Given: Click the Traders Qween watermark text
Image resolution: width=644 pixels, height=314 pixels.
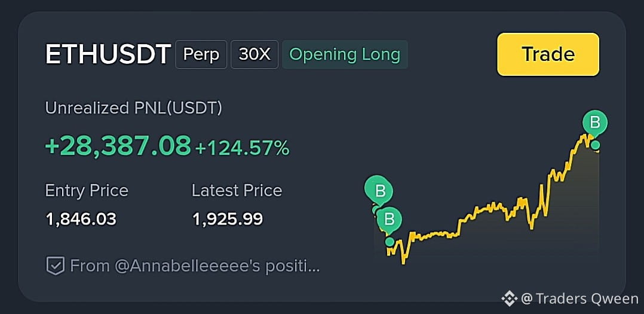Looking at the screenshot, I should (579, 299).
